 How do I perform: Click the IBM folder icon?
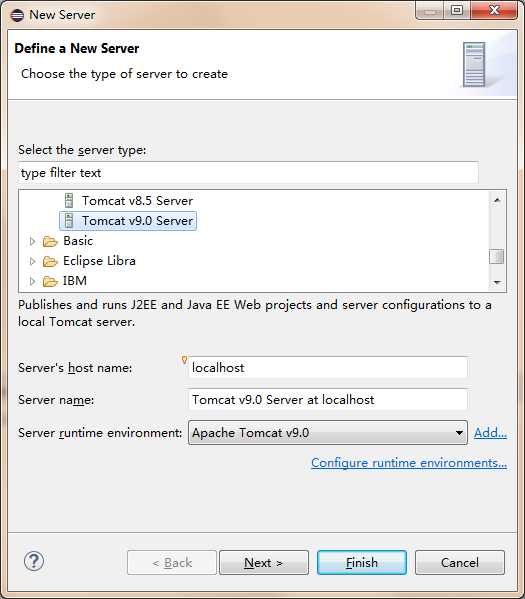50,282
